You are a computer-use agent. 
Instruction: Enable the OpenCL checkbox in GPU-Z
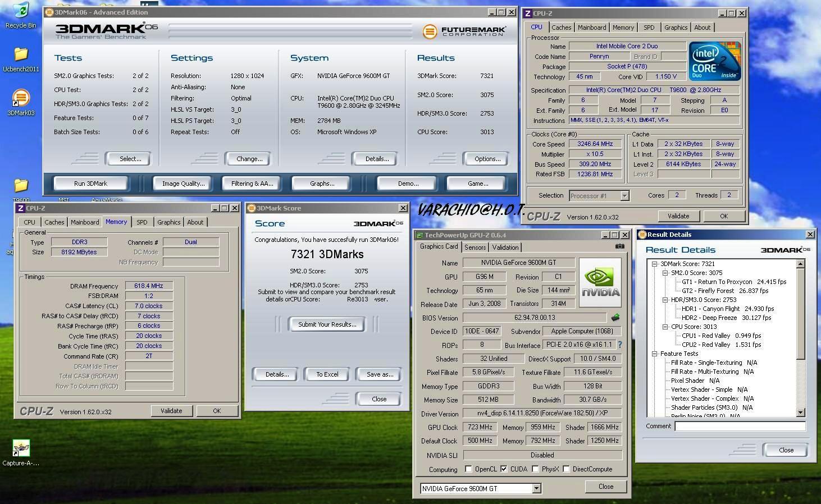468,469
